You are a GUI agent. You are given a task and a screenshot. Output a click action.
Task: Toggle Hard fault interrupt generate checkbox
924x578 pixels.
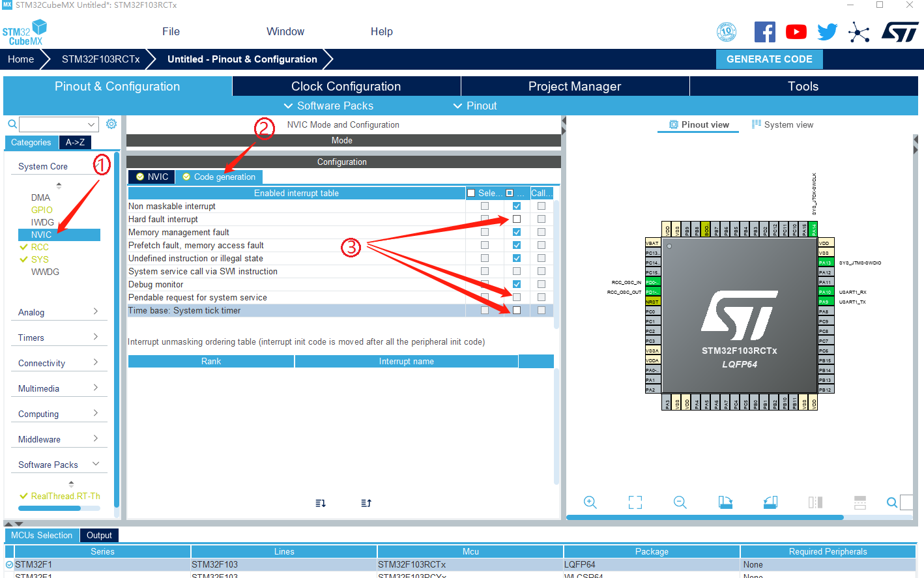pos(517,219)
